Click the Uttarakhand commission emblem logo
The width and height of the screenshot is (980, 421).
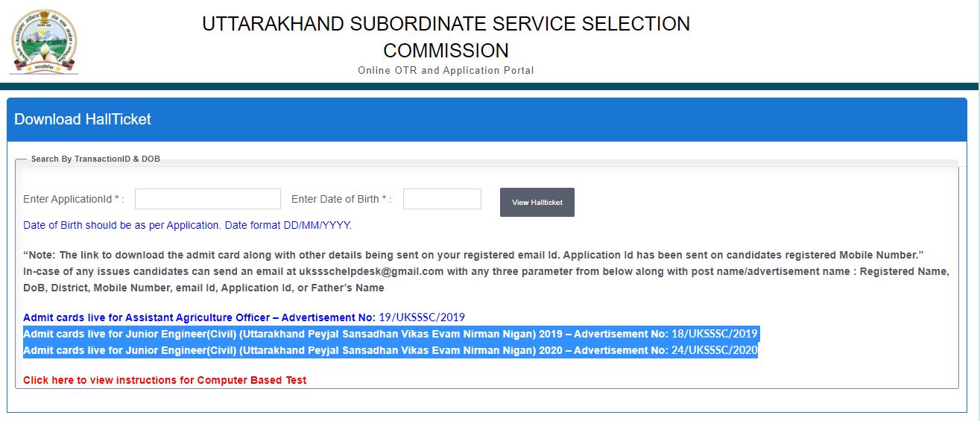click(x=44, y=42)
